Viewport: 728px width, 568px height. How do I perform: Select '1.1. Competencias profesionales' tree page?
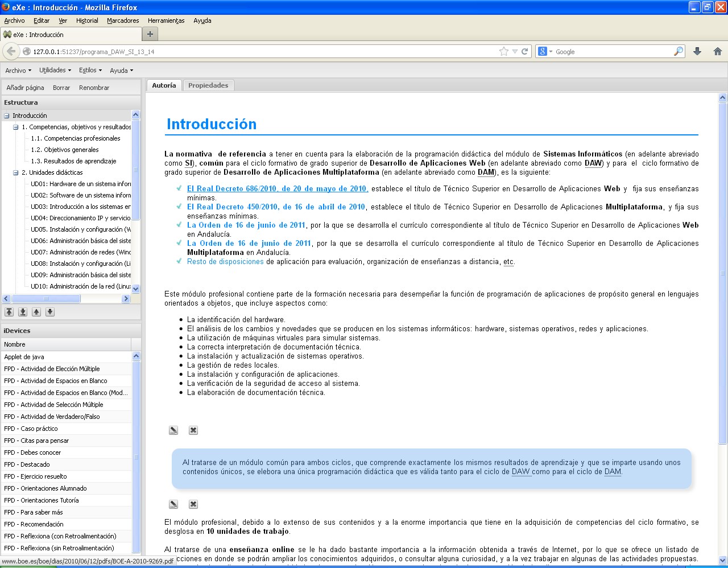(x=76, y=138)
